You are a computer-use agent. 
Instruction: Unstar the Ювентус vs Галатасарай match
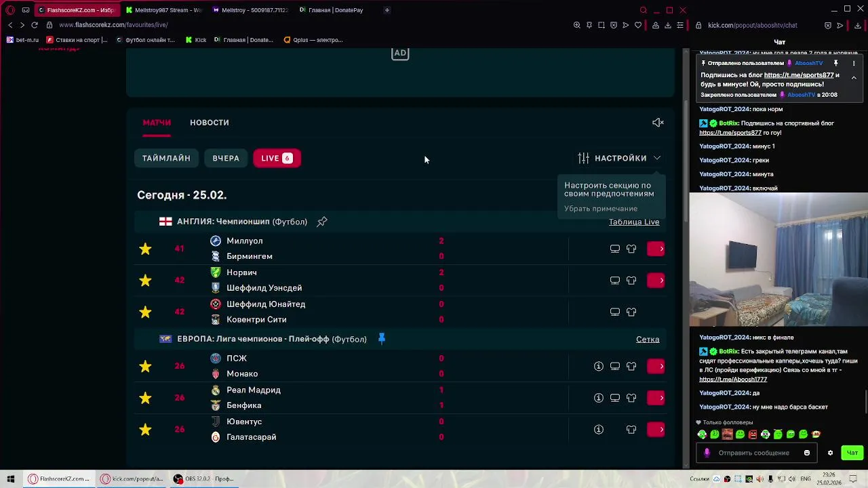[145, 429]
